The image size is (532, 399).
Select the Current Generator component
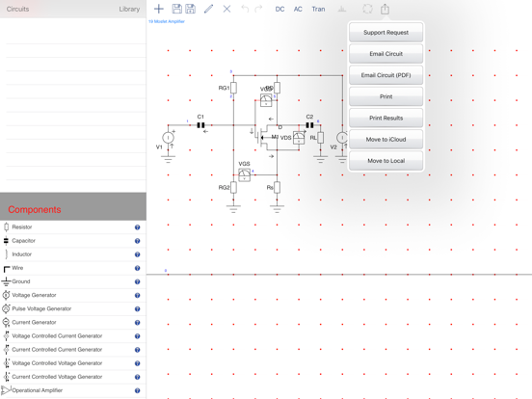coord(73,322)
